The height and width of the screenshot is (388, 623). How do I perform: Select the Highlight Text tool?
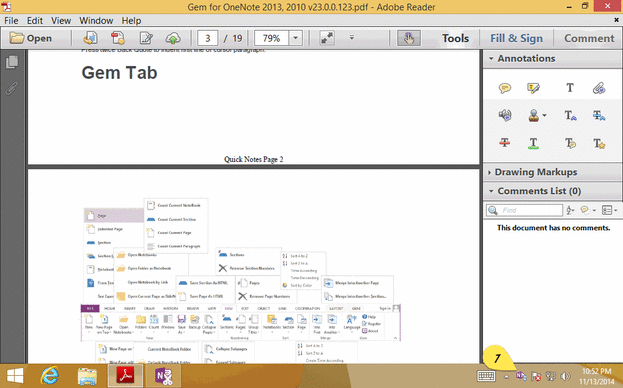coord(533,88)
